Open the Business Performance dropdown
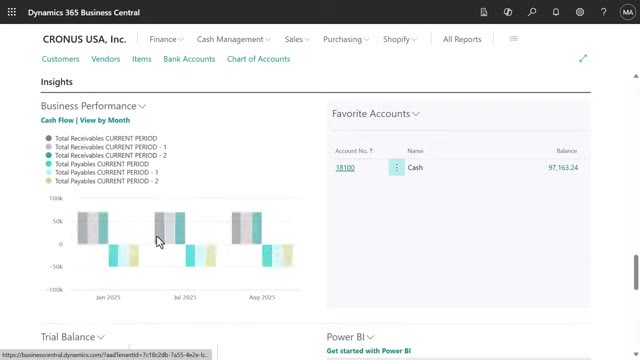640x360 pixels. (x=93, y=106)
